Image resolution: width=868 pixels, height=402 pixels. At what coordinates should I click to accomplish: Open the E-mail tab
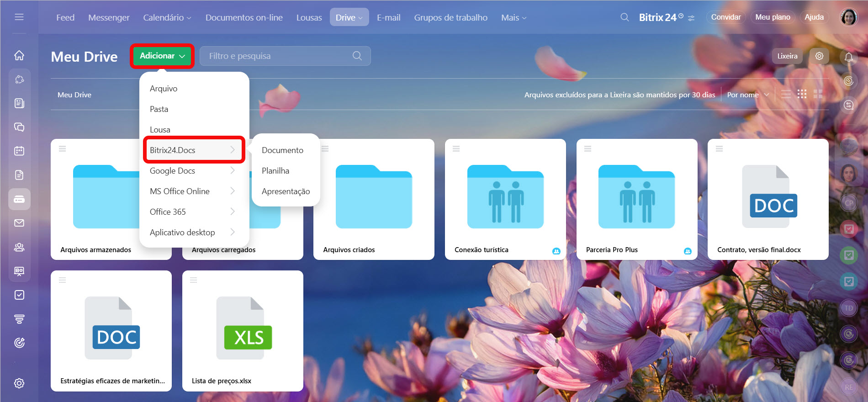389,17
